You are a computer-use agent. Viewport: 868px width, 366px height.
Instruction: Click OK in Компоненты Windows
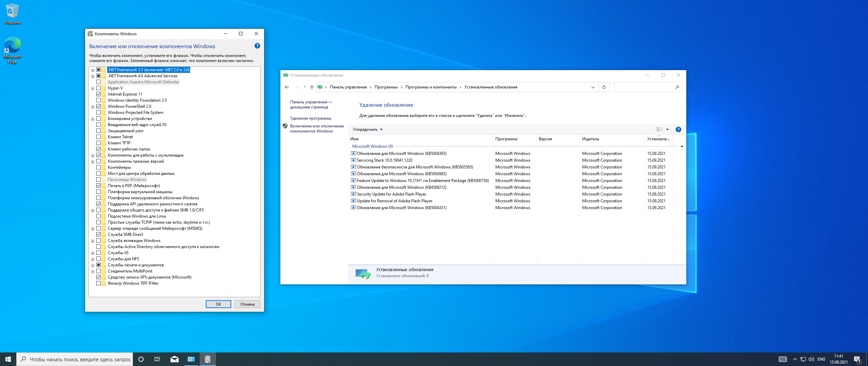(218, 304)
